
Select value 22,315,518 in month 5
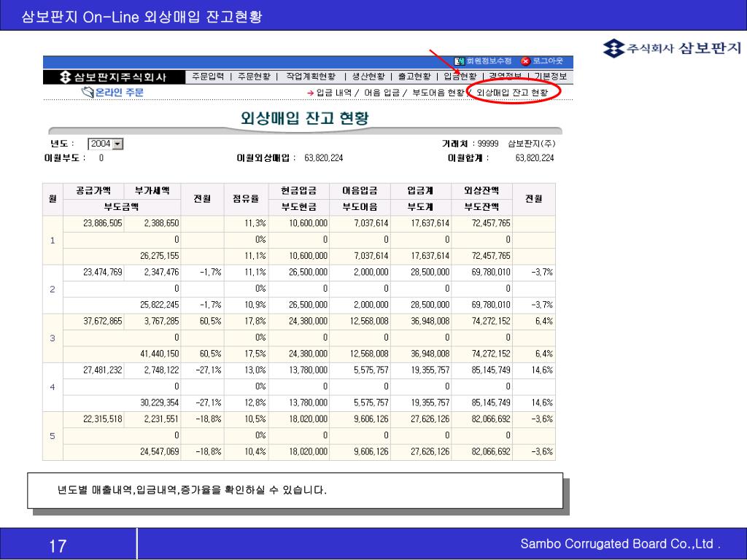click(x=102, y=419)
